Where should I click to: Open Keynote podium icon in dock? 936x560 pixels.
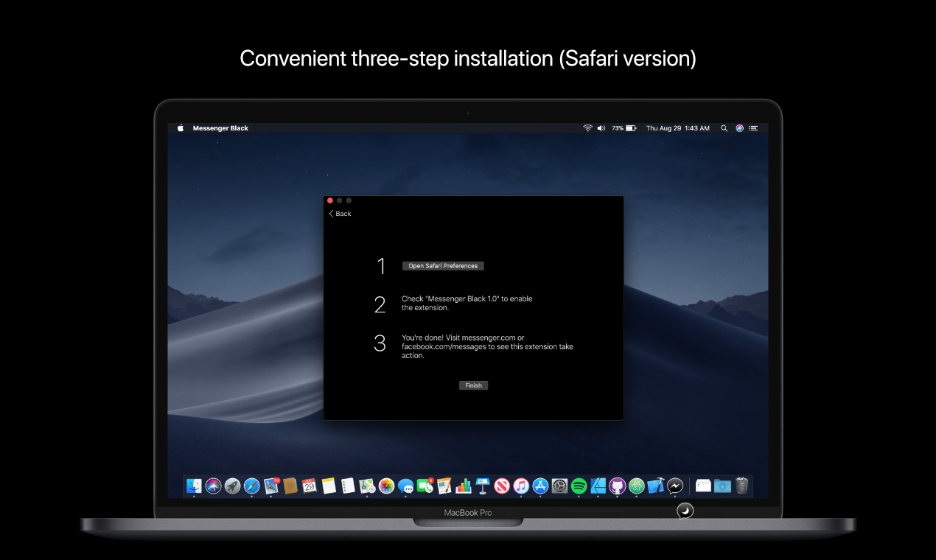coord(483,486)
